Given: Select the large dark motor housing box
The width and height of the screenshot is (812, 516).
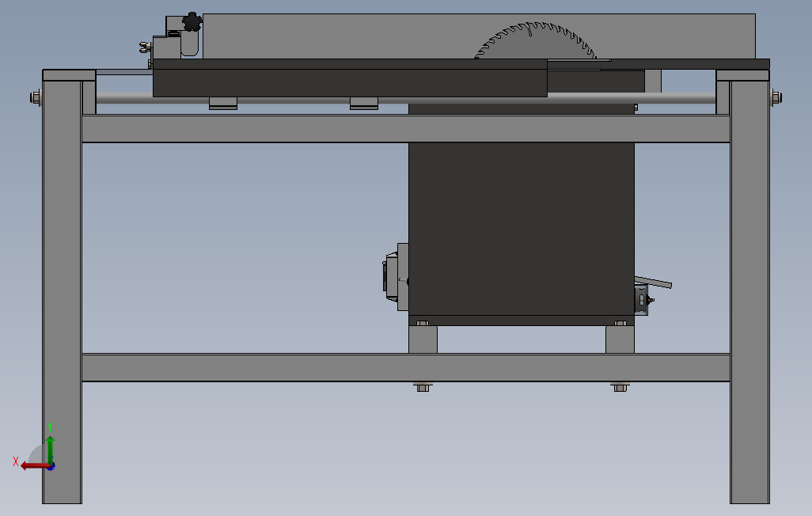Looking at the screenshot, I should 522,228.
